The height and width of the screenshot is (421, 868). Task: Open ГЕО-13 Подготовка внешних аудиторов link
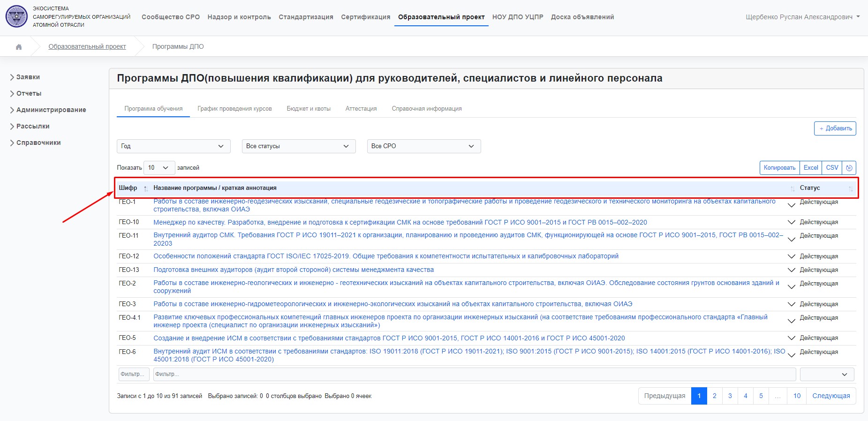point(294,270)
